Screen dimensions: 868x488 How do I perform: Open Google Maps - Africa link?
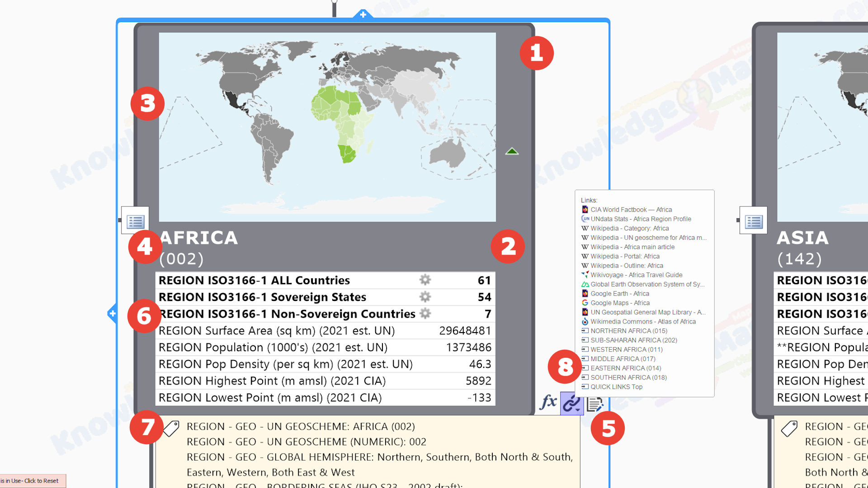click(620, 303)
